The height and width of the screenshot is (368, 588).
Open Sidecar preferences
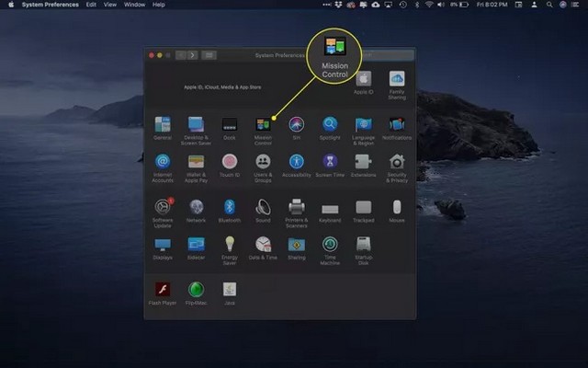point(196,248)
